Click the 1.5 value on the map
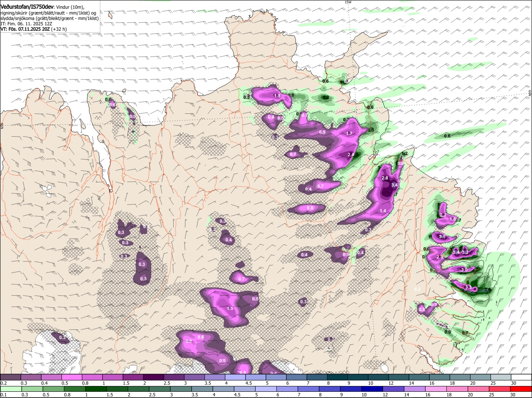Viewport: 532px width, 398px height. [x=230, y=308]
